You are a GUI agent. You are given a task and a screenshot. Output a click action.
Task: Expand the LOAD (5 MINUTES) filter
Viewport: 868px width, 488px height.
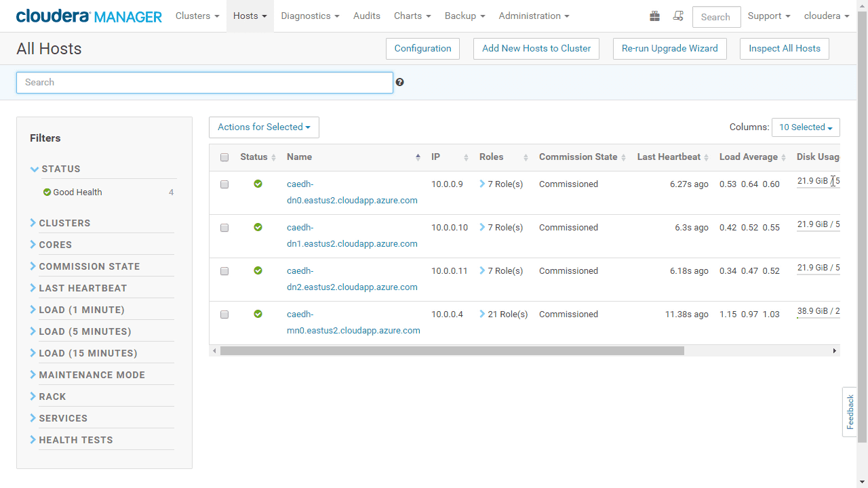pyautogui.click(x=81, y=331)
